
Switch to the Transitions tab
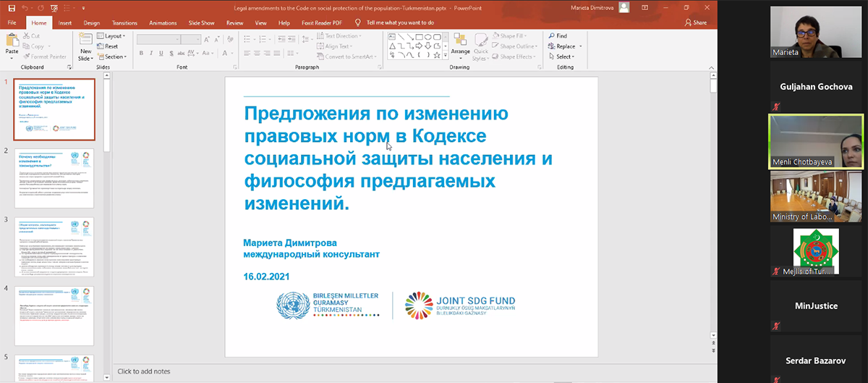[124, 22]
